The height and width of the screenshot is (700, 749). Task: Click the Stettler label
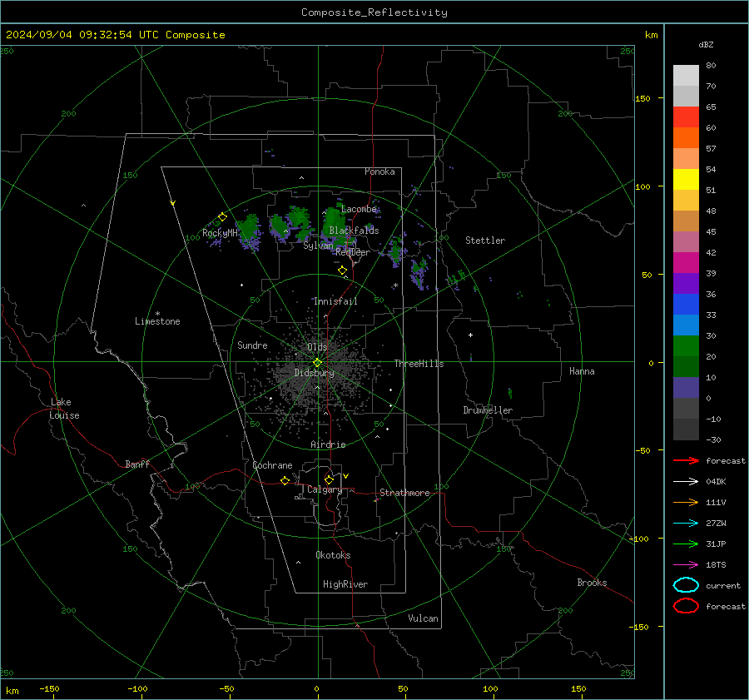pyautogui.click(x=485, y=241)
